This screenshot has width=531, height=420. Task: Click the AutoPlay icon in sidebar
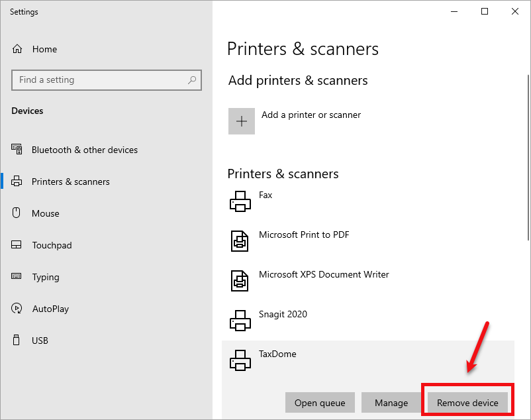pyautogui.click(x=17, y=309)
